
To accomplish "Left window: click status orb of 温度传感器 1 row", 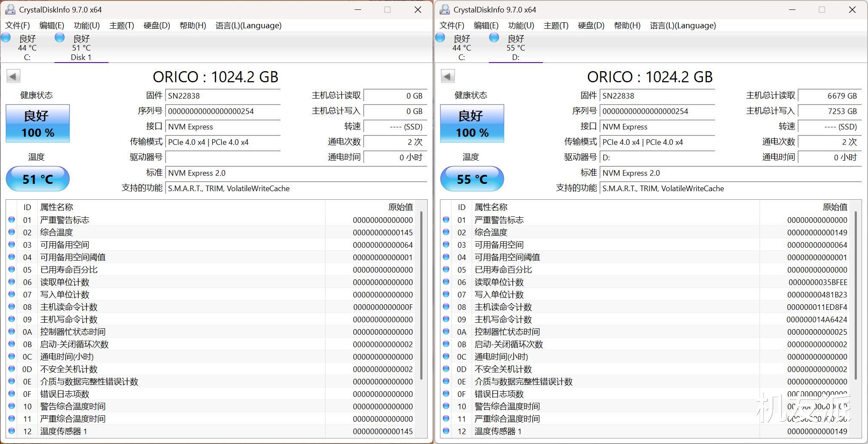I will (12, 431).
